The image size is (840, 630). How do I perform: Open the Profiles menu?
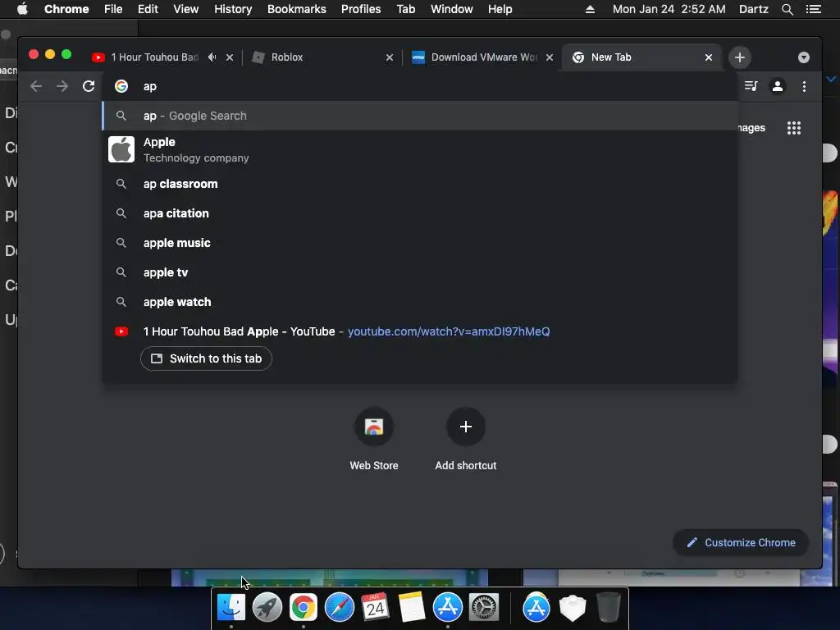coord(361,9)
